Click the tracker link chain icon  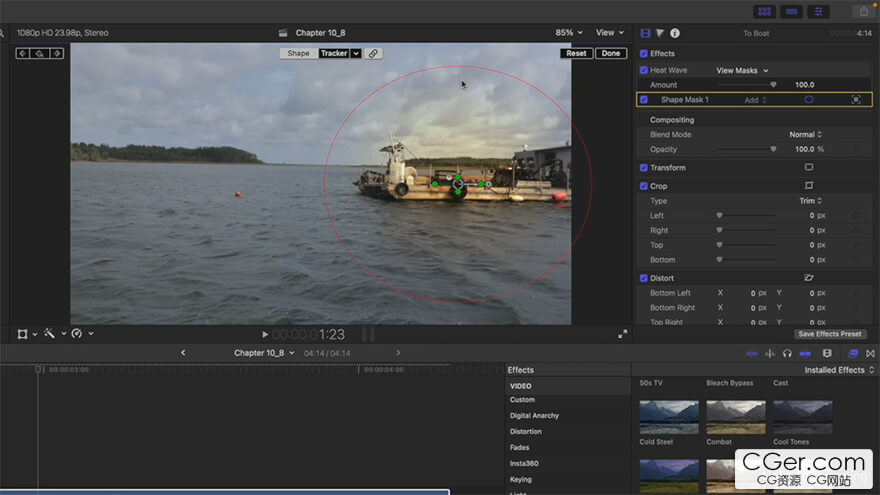pyautogui.click(x=373, y=53)
